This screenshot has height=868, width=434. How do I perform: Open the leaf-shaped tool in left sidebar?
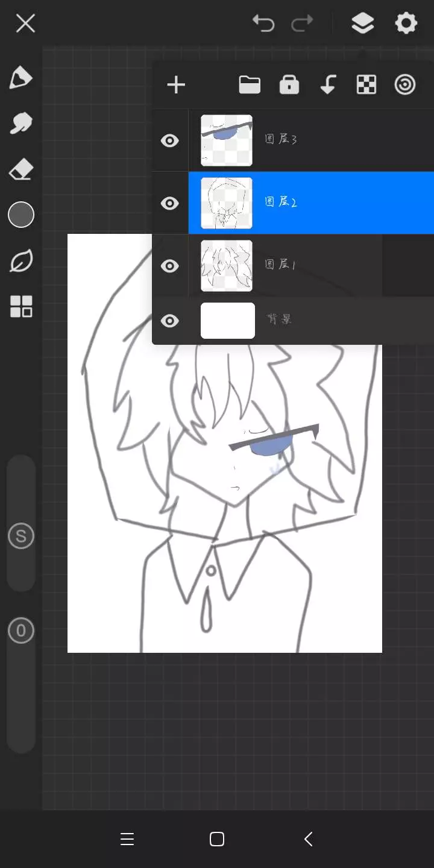(20, 262)
